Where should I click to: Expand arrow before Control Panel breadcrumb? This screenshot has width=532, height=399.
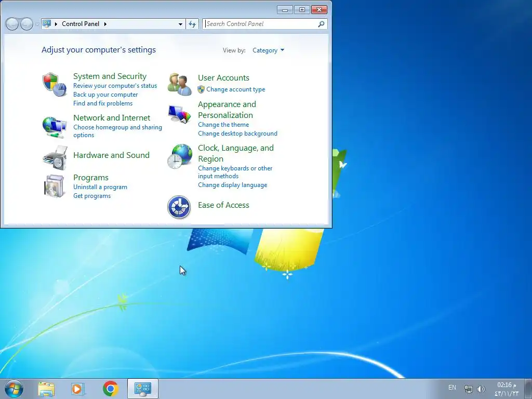point(56,24)
